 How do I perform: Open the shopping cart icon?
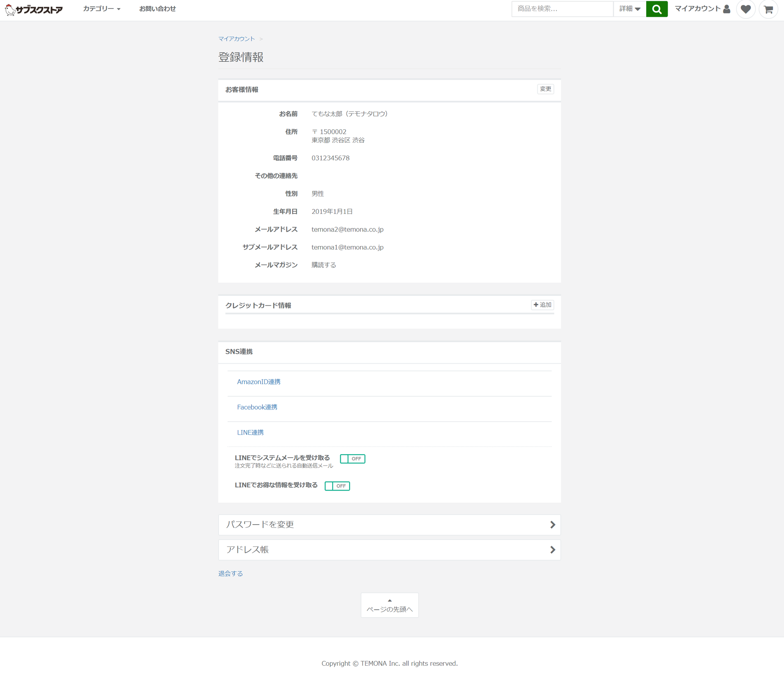point(768,9)
